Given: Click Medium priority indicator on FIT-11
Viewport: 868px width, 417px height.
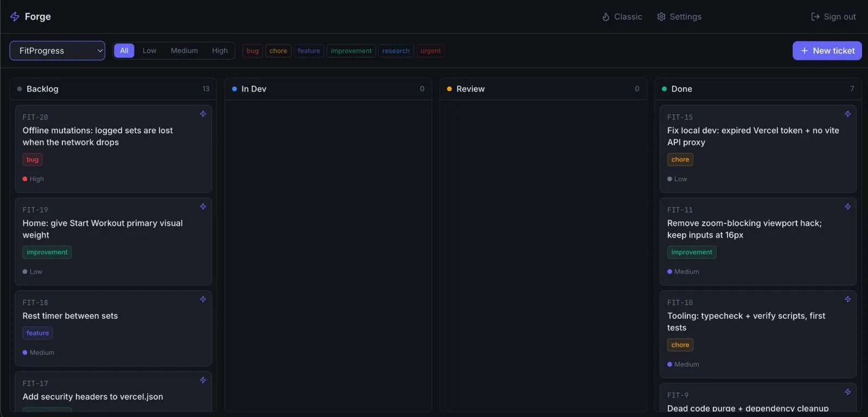Looking at the screenshot, I should click(x=683, y=272).
